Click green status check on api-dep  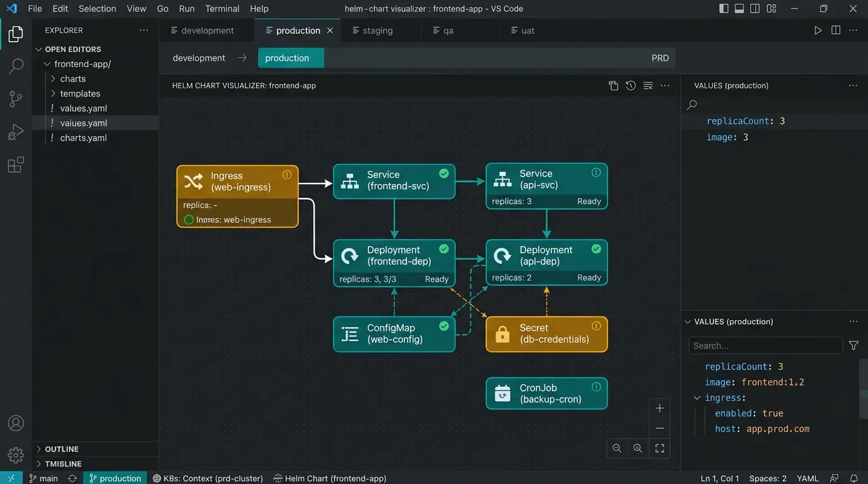[596, 249]
